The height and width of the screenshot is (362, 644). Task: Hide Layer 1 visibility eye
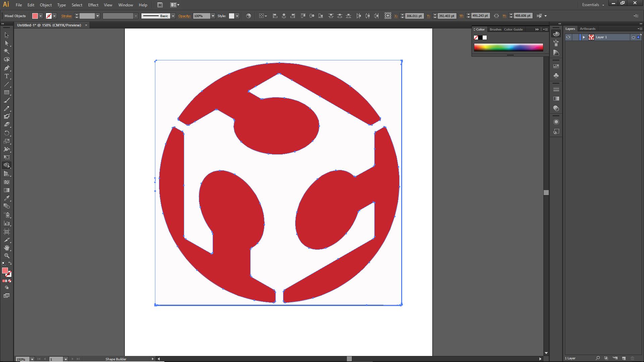[568, 37]
